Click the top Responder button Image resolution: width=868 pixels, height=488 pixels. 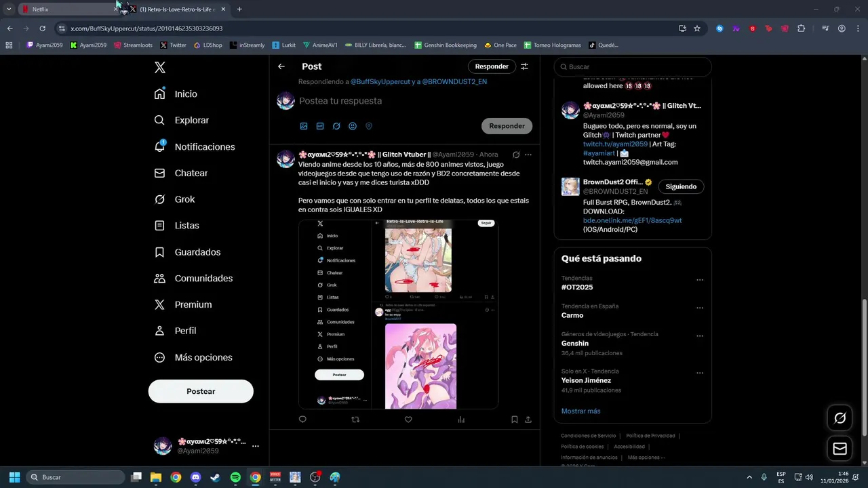pyautogui.click(x=492, y=66)
